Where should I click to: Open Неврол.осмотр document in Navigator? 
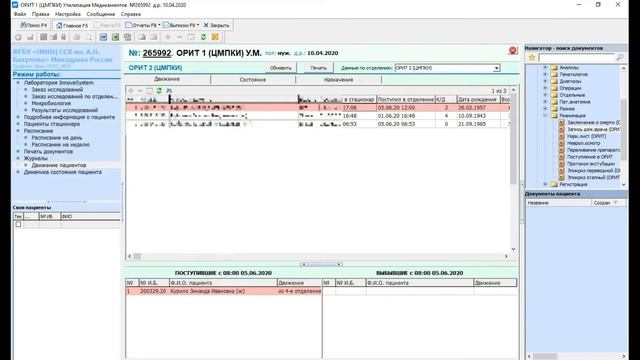[x=584, y=143]
